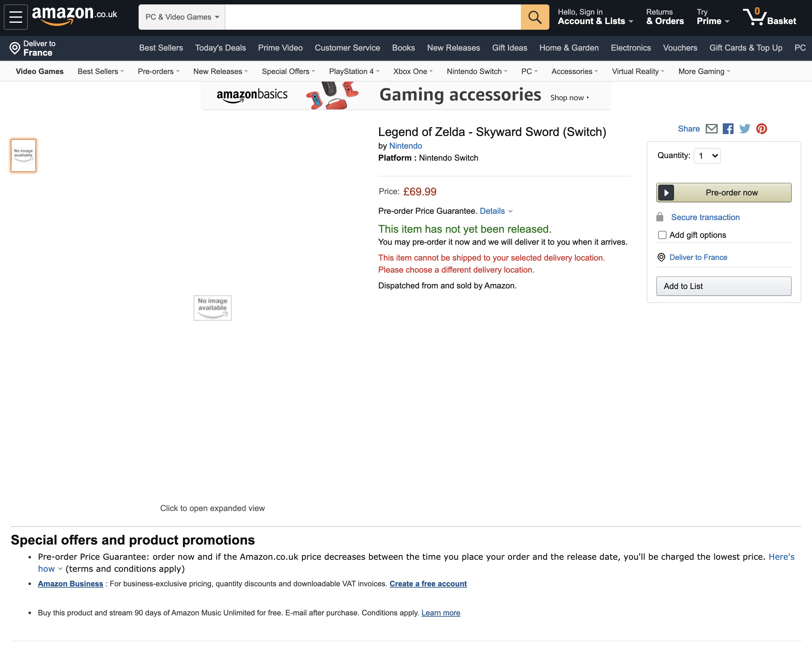This screenshot has height=647, width=812.
Task: Expand the PC & Video Games search category
Action: click(x=182, y=17)
